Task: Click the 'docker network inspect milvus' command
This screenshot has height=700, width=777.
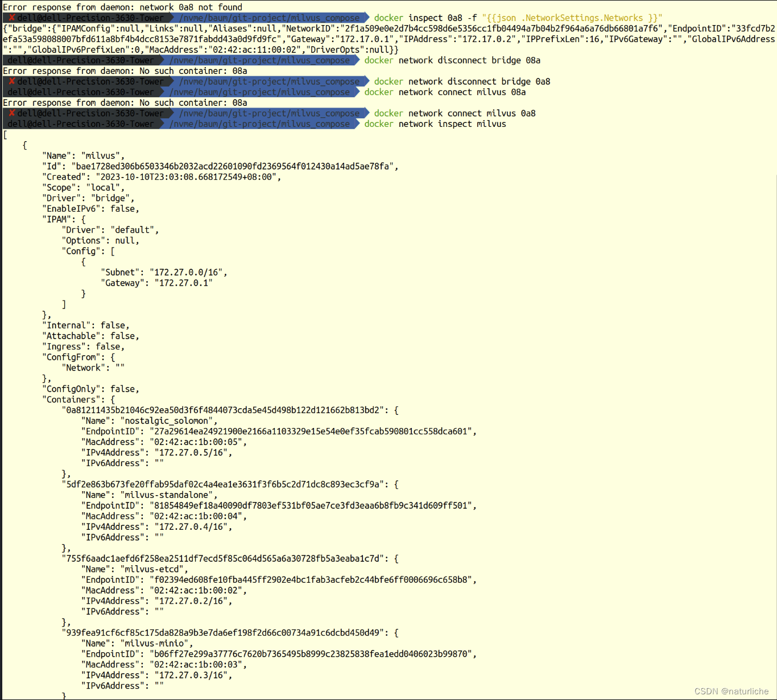Action: pos(435,124)
